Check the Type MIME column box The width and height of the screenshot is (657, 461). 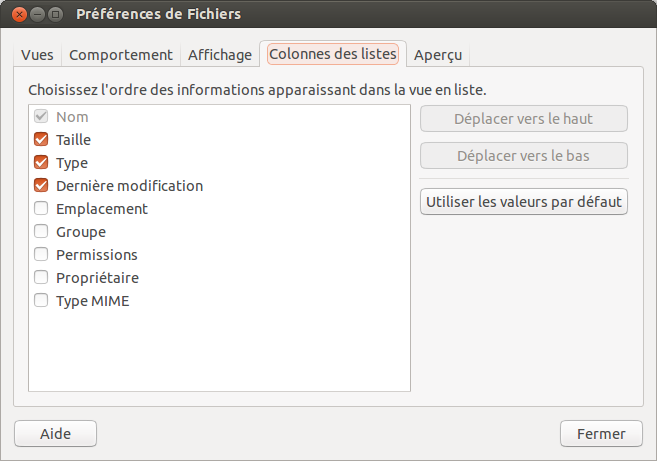41,301
